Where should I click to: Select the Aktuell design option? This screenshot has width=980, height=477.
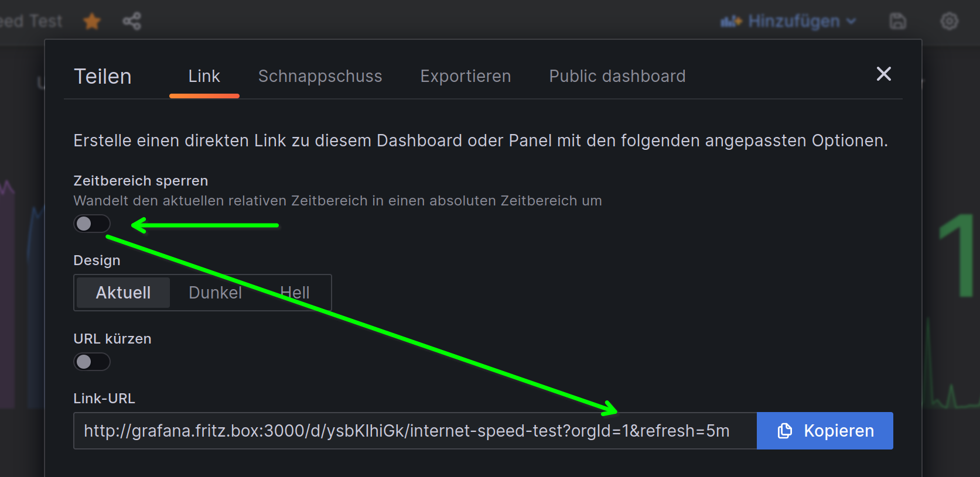coord(123,293)
